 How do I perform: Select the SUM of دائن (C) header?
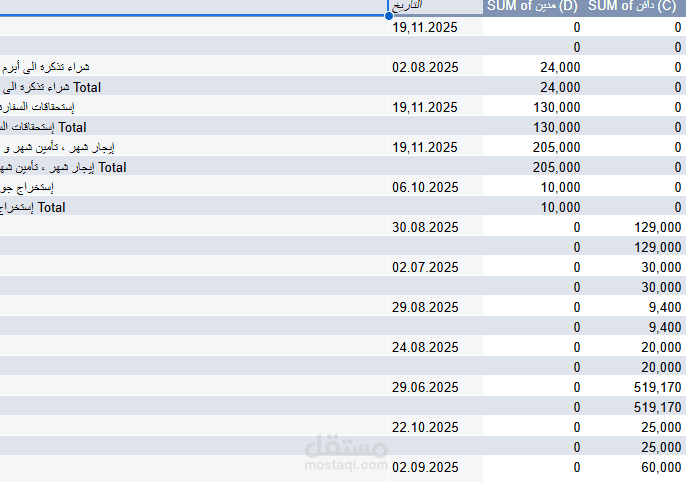(632, 6)
